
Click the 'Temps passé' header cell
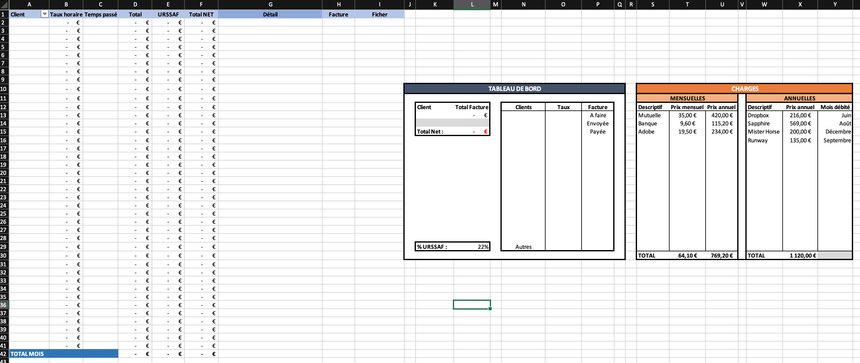tap(100, 15)
